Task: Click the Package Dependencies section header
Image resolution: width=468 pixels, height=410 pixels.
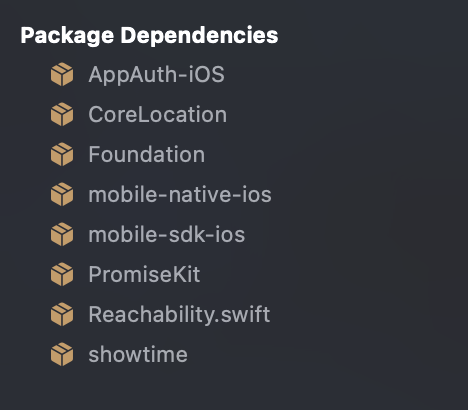Action: click(149, 35)
